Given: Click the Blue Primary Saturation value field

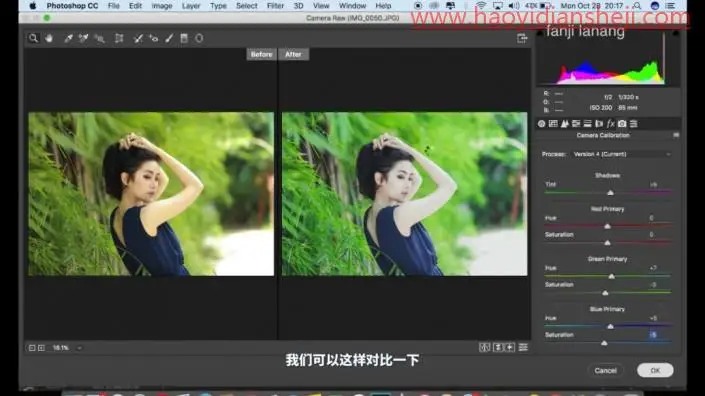Looking at the screenshot, I should click(653, 335).
